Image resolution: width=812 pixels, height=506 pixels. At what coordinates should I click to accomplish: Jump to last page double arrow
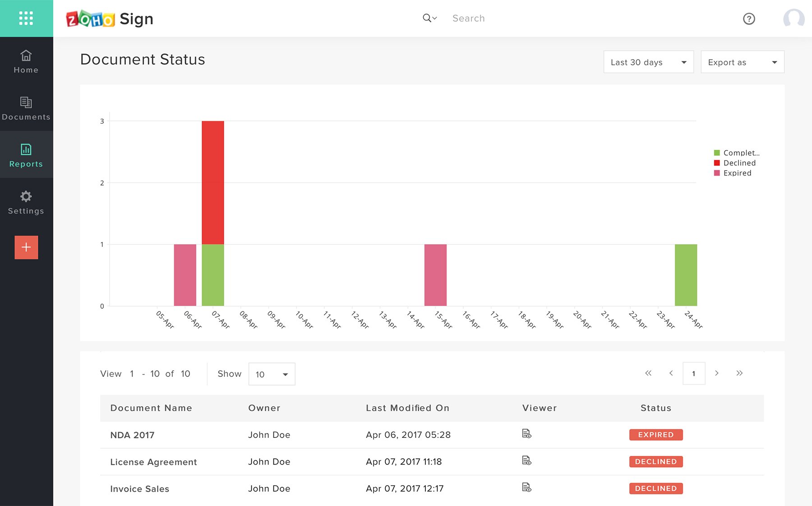(x=739, y=373)
